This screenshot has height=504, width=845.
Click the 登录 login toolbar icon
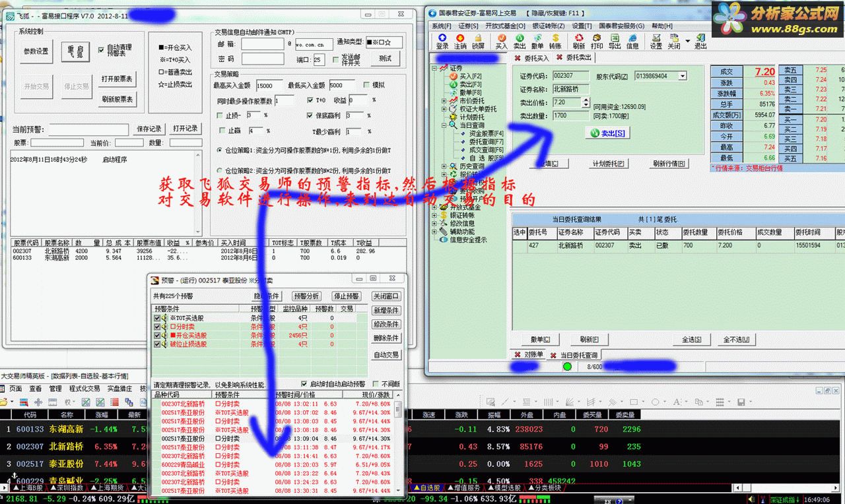442,42
